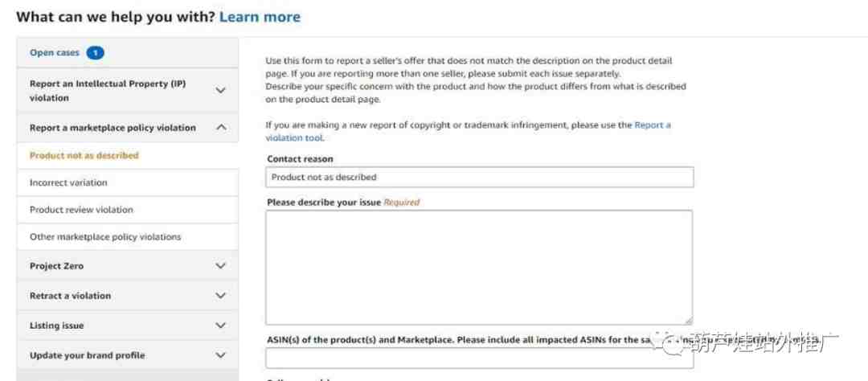
Task: Click the ASIN(s) and Marketplace input field
Action: pos(479,358)
